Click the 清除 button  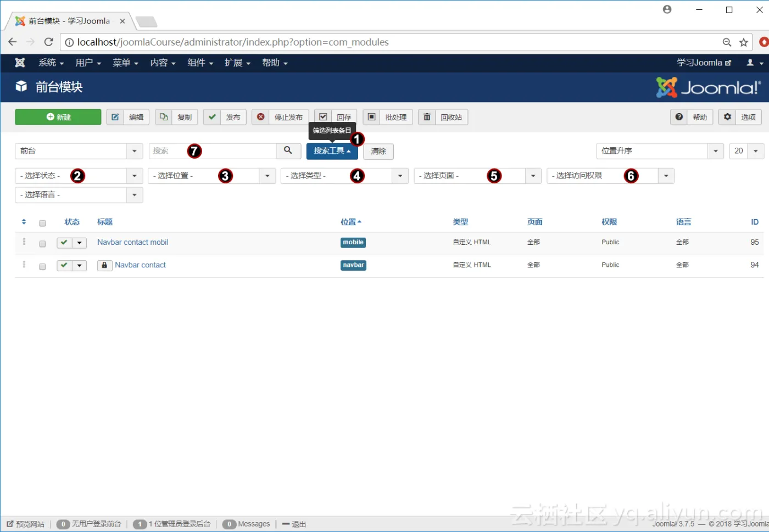tap(378, 151)
